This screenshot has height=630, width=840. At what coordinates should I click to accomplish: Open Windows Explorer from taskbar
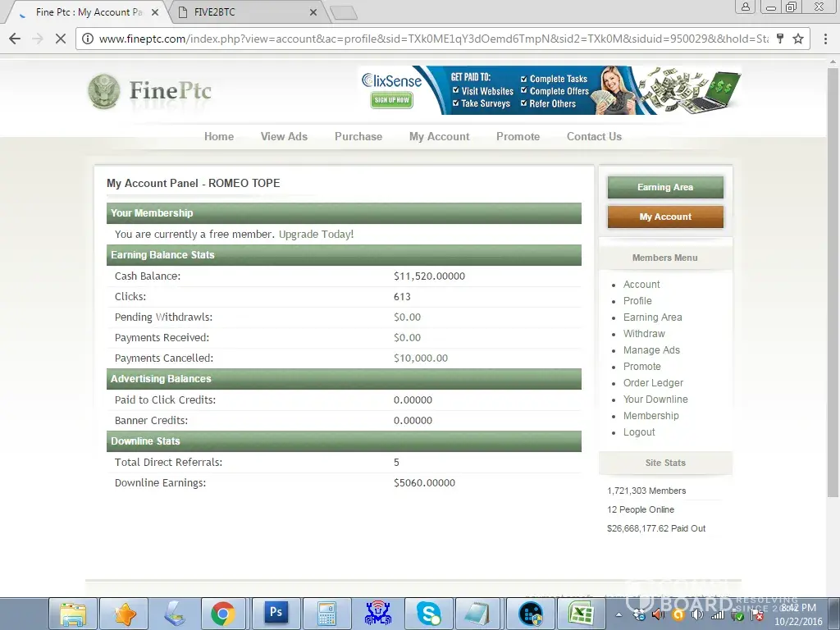coord(73,614)
